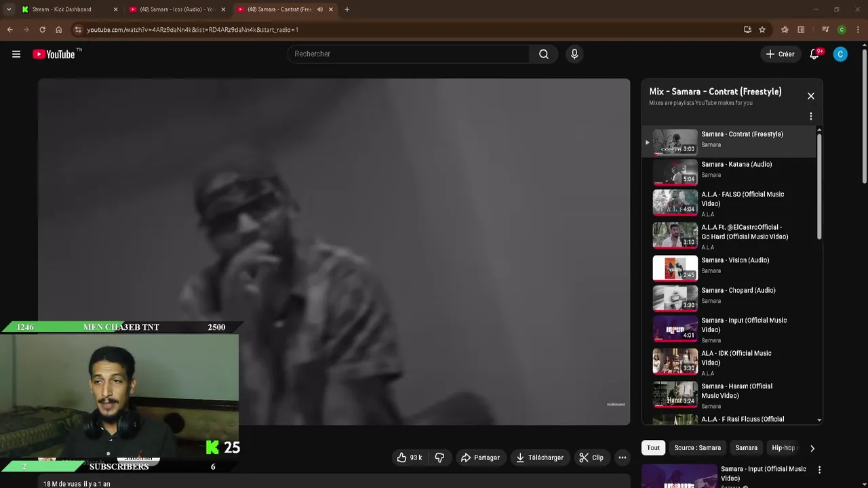Create a Clip with scissors button
The image size is (868, 488).
pos(591,457)
